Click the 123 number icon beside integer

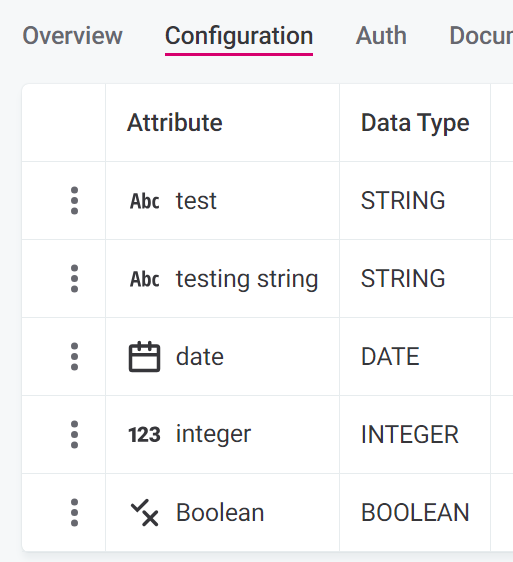point(144,435)
